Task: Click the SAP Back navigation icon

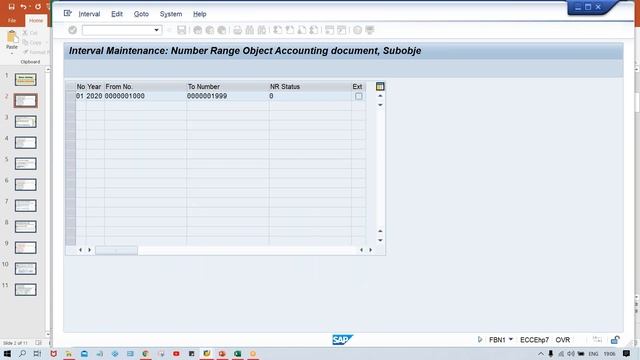Action: coord(198,30)
